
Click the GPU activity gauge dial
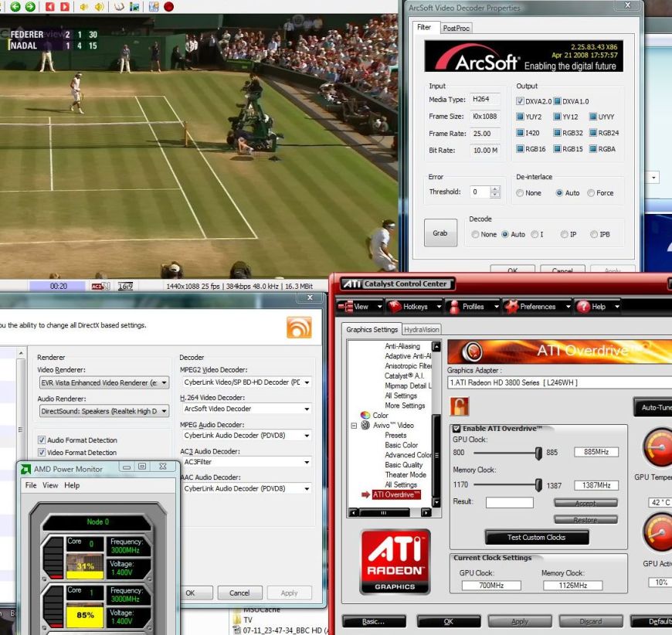click(x=659, y=532)
